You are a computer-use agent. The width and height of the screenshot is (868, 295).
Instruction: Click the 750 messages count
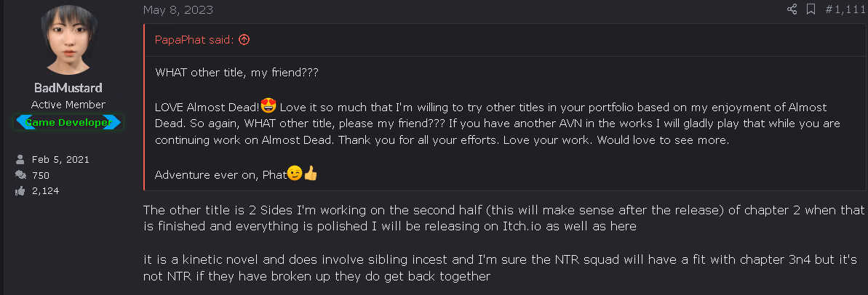point(41,176)
